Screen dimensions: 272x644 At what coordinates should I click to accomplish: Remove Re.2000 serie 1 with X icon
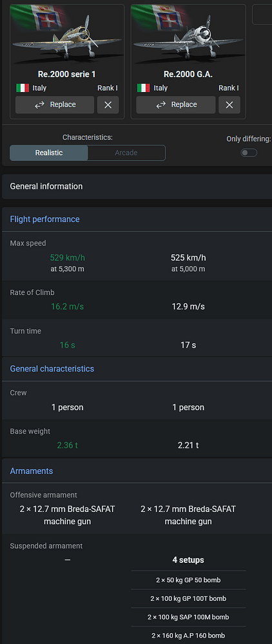[108, 105]
